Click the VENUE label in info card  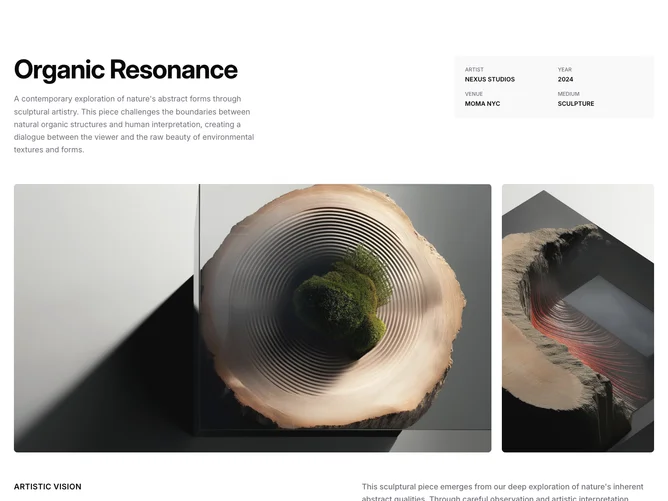click(x=474, y=94)
